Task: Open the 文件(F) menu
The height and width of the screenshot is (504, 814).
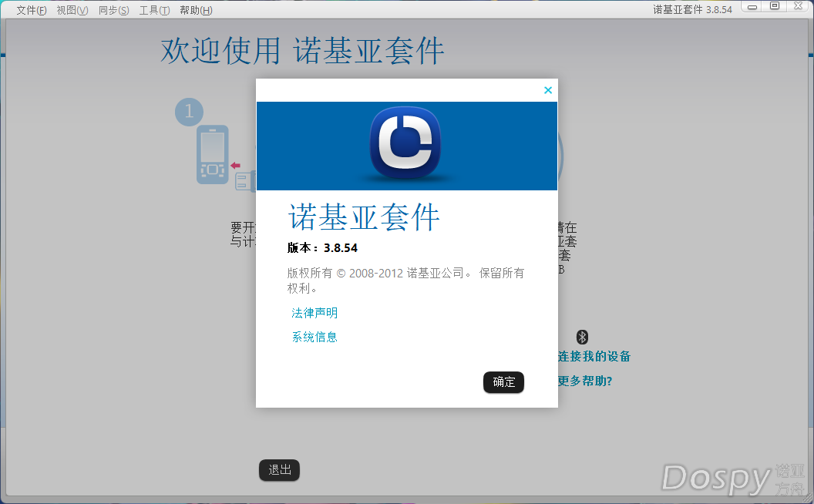Action: point(32,10)
